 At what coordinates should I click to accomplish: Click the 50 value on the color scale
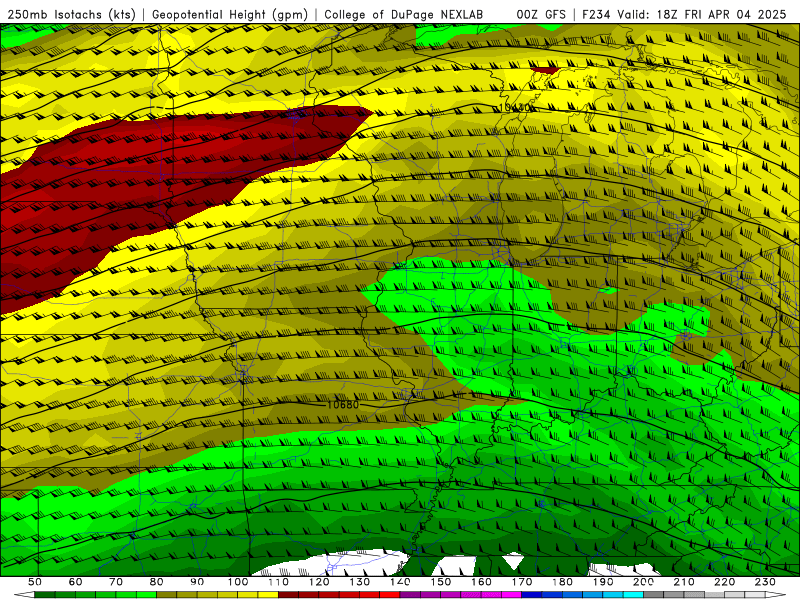(x=35, y=582)
